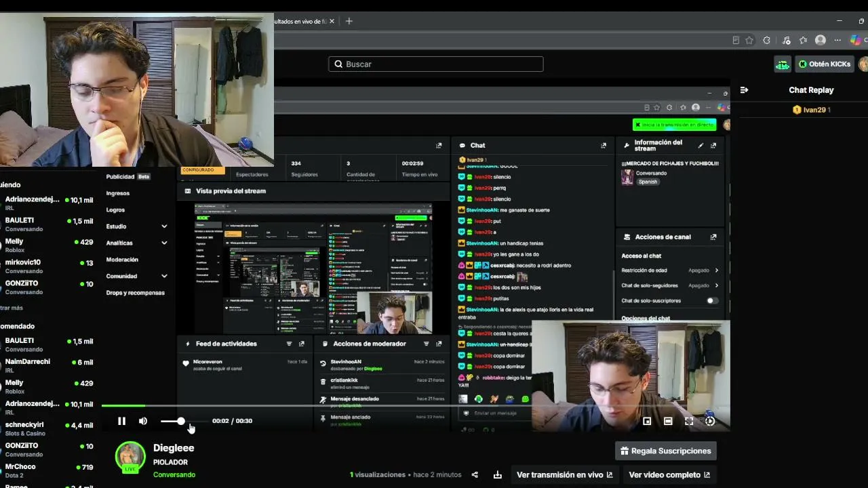Pop out the Feed de actividades panel
Viewport: 868px width, 488px height.
click(302, 344)
